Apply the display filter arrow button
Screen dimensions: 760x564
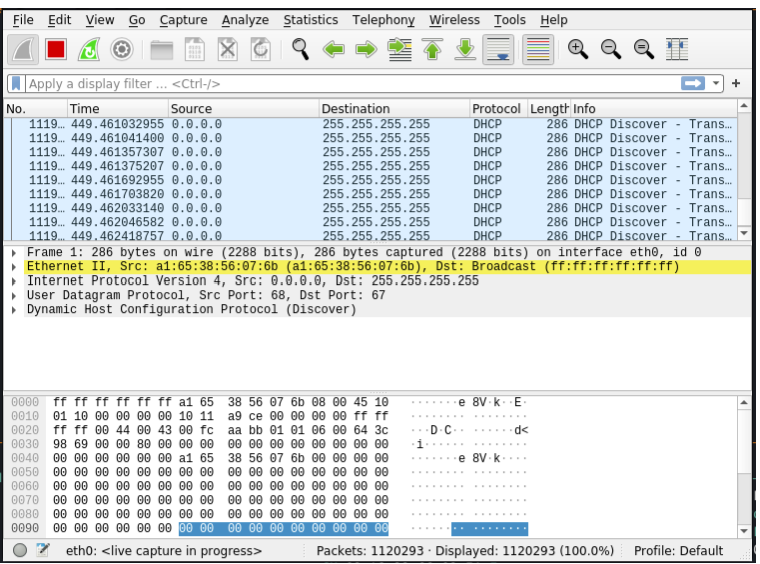693,83
